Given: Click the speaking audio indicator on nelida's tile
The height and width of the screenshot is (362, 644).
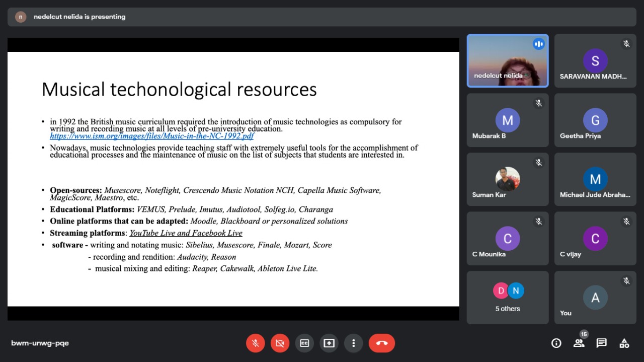Looking at the screenshot, I should coord(539,44).
